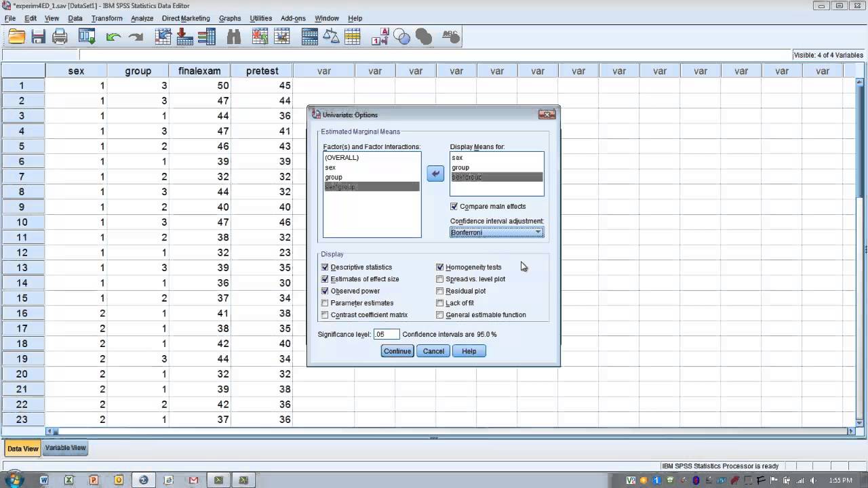Image resolution: width=868 pixels, height=488 pixels.
Task: Switch to Variable View tab
Action: (65, 448)
